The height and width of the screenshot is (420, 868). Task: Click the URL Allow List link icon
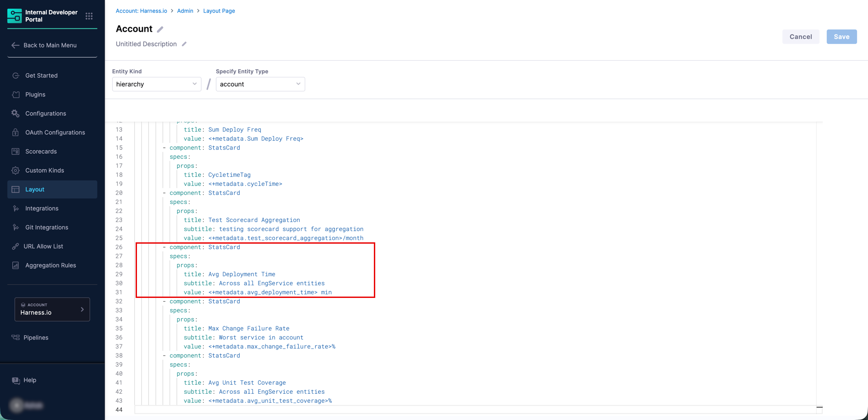[15, 246]
